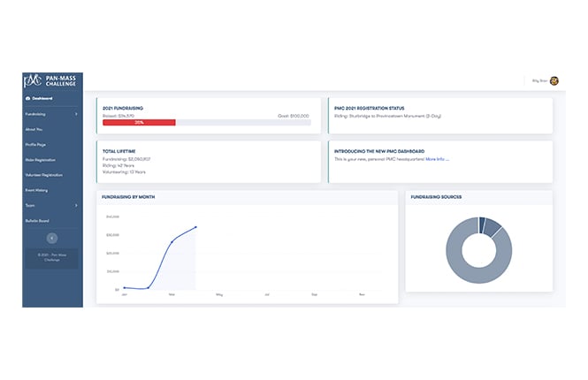Click the user name next to avatar
The width and height of the screenshot is (588, 380).
[x=538, y=81]
